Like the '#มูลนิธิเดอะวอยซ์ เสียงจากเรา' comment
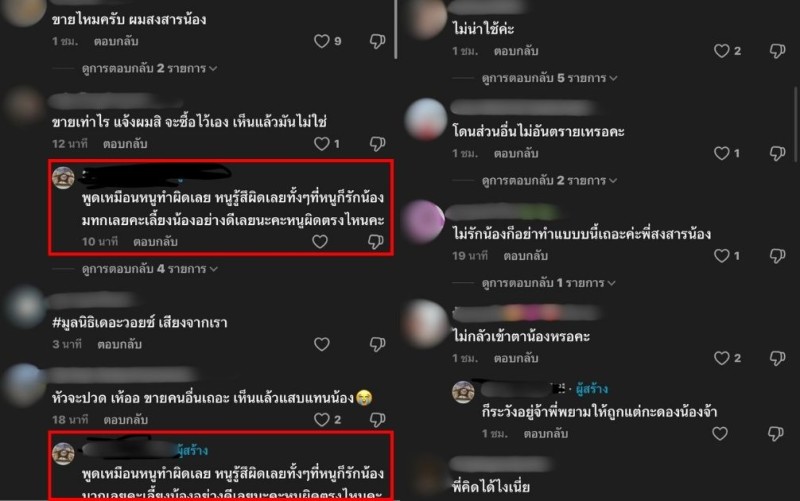 pyautogui.click(x=321, y=344)
